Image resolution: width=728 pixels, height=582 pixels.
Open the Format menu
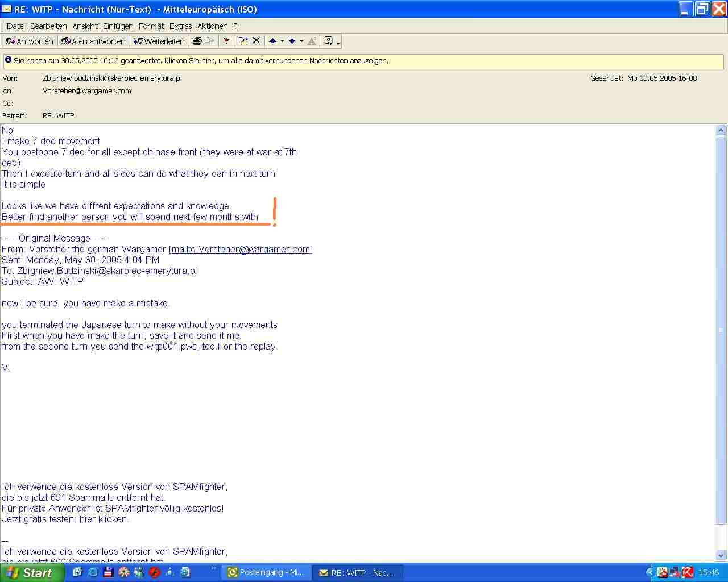pyautogui.click(x=151, y=26)
